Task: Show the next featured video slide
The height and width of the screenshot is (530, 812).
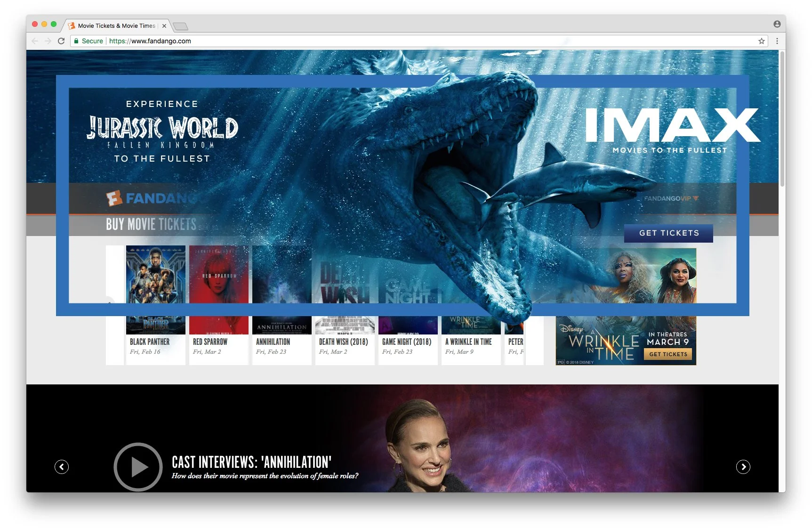Action: coord(743,467)
